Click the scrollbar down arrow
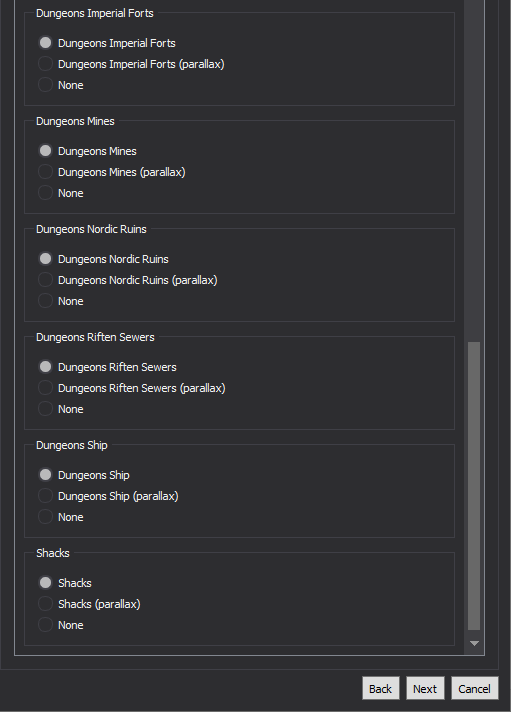Image resolution: width=511 pixels, height=712 pixels. (x=474, y=643)
